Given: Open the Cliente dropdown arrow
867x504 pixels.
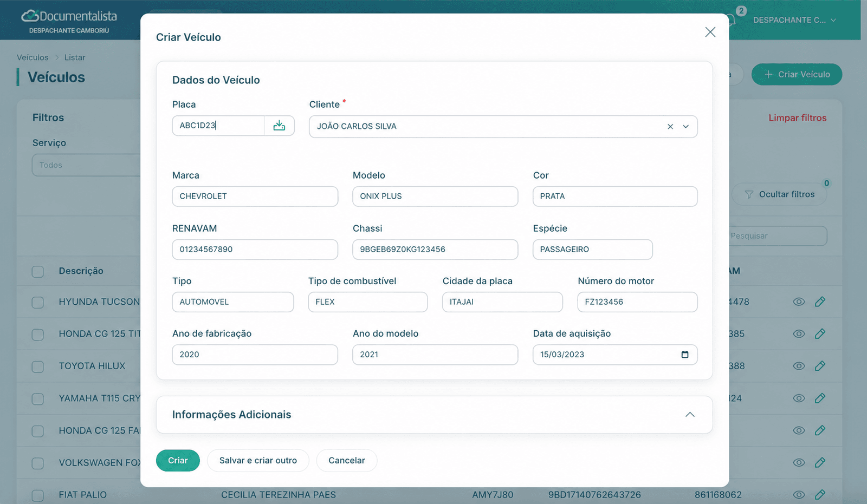Looking at the screenshot, I should [686, 127].
